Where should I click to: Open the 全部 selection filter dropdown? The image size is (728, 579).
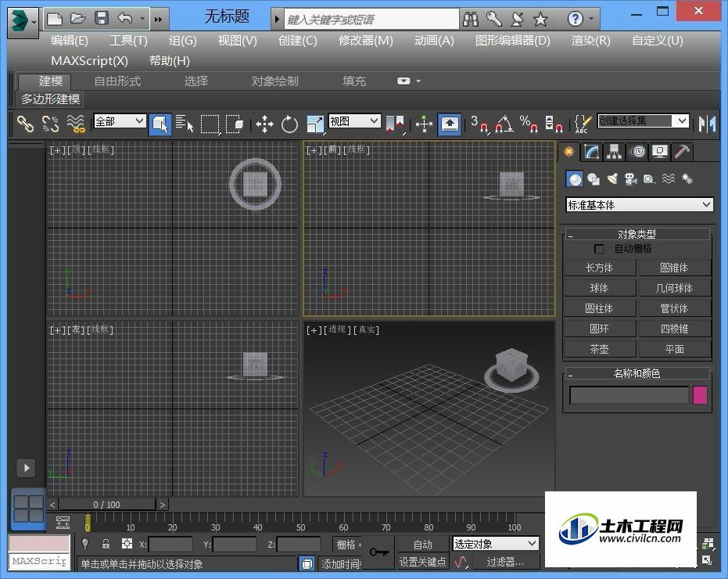[x=120, y=121]
